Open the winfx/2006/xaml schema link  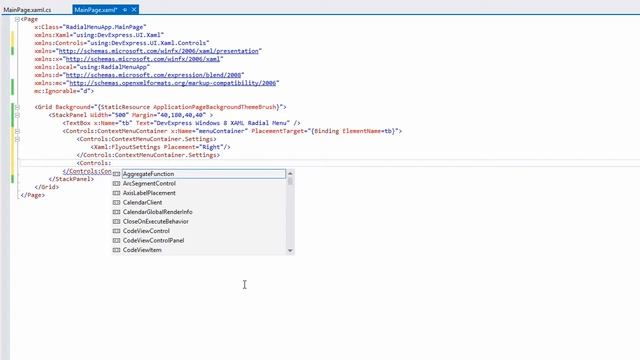[x=143, y=59]
